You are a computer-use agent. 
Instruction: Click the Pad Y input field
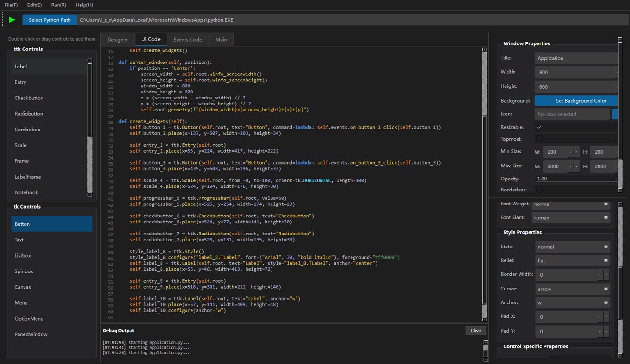tap(567, 331)
